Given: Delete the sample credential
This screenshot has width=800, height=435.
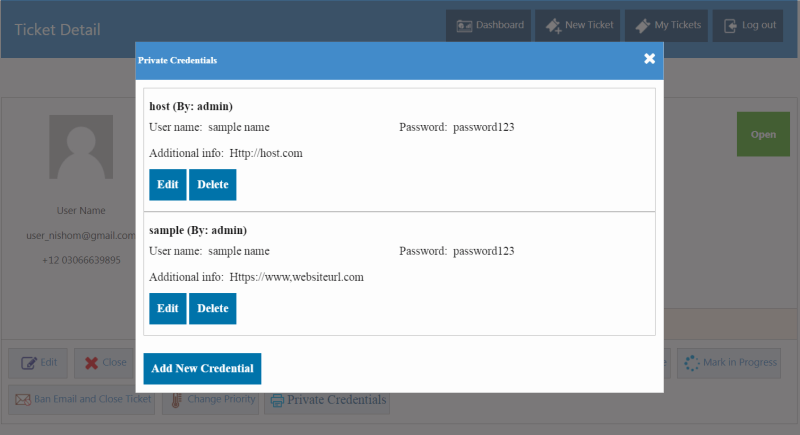Looking at the screenshot, I should point(212,309).
